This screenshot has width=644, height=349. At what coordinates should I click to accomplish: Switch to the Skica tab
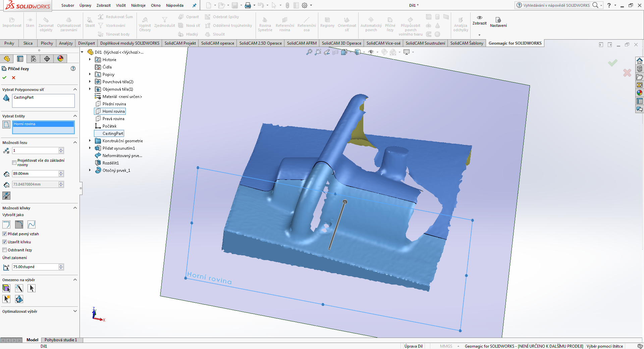pos(28,43)
